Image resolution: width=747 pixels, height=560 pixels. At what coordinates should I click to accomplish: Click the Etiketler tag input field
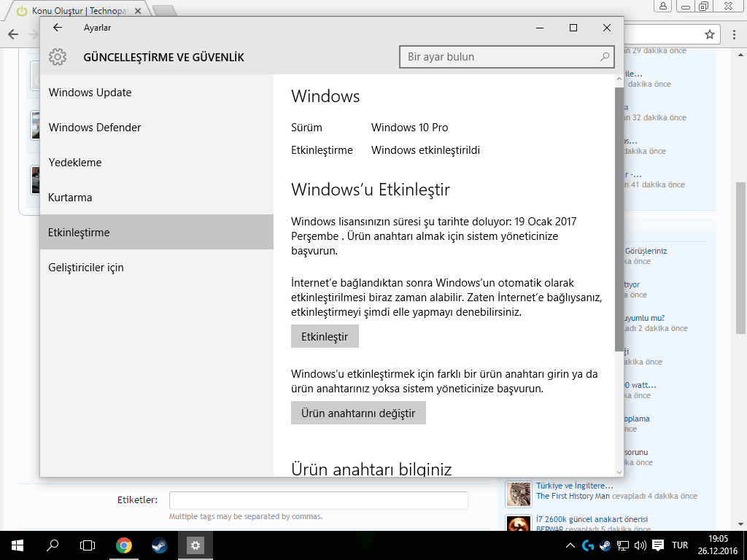(318, 500)
